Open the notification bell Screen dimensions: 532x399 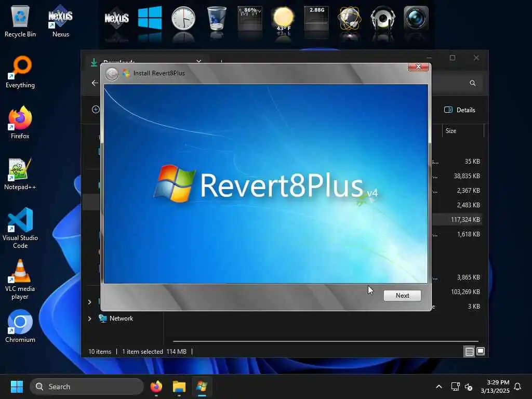tap(517, 387)
